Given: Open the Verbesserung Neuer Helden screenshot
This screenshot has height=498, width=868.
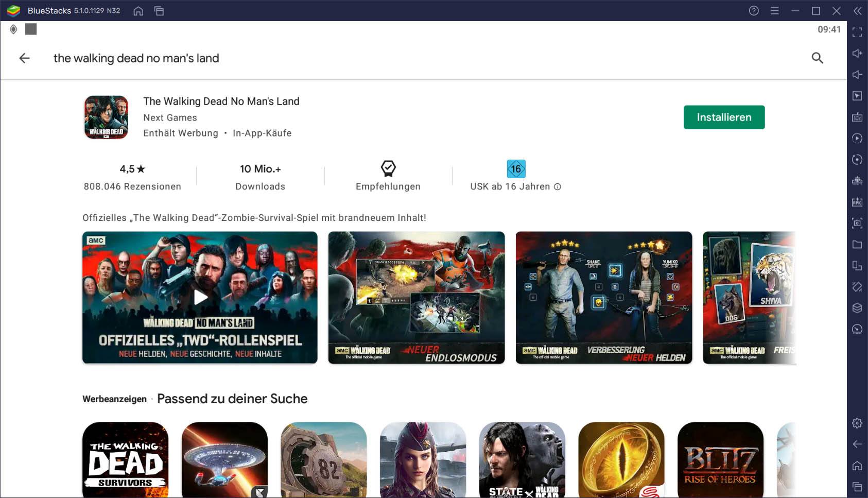Looking at the screenshot, I should [604, 298].
